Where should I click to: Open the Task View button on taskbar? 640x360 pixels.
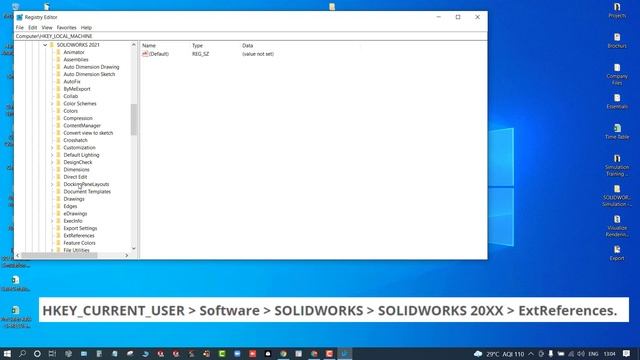[x=52, y=354]
